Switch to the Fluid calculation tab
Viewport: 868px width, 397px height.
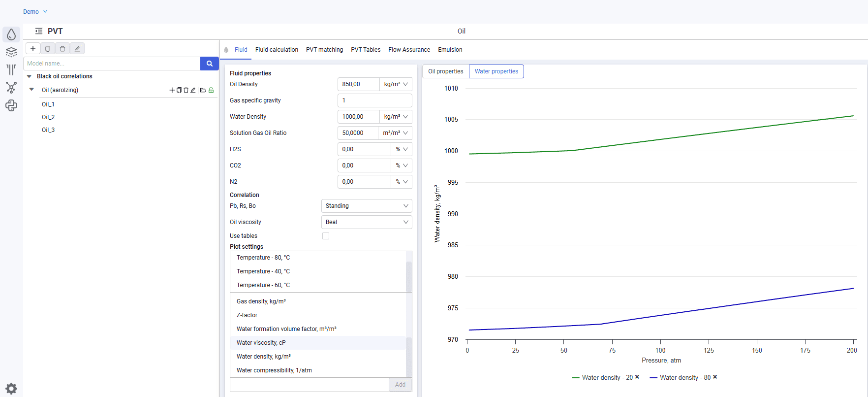[x=277, y=50]
